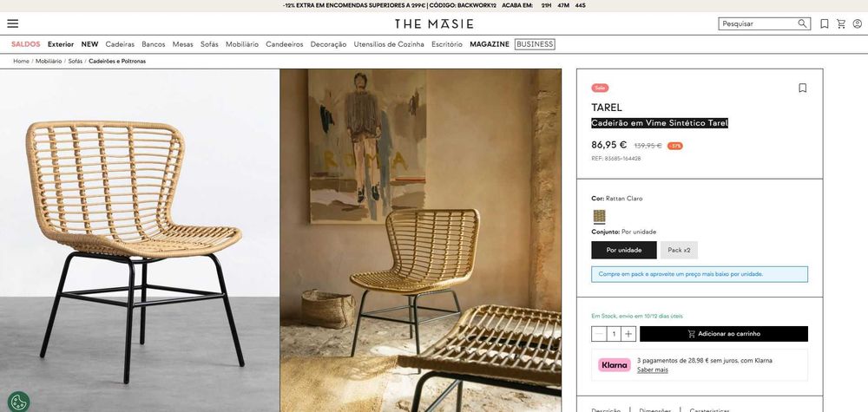The width and height of the screenshot is (868, 412).
Task: Open the user account icon
Action: (858, 23)
